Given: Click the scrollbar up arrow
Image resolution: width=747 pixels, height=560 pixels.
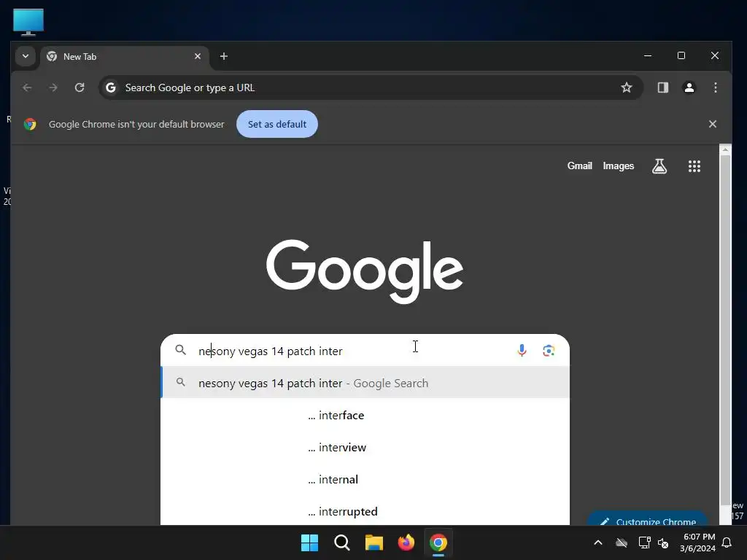Looking at the screenshot, I should point(725,149).
